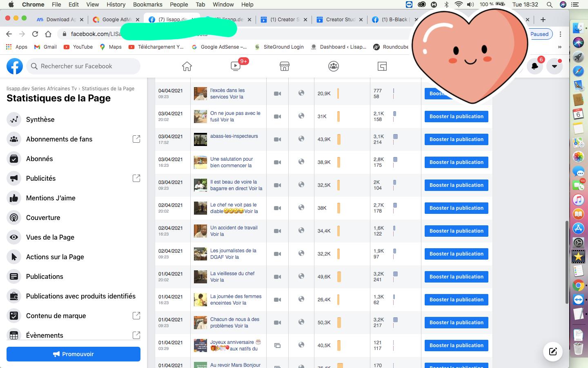Open Contenu de marque section

(73, 316)
